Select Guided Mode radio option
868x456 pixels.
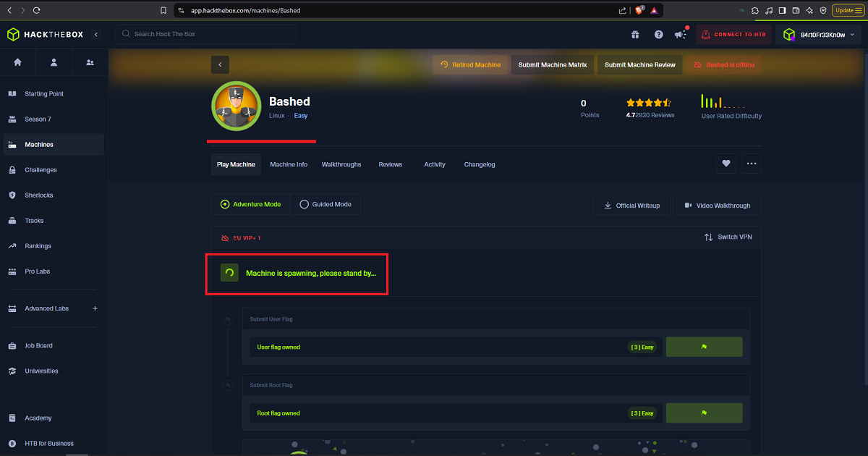point(325,204)
